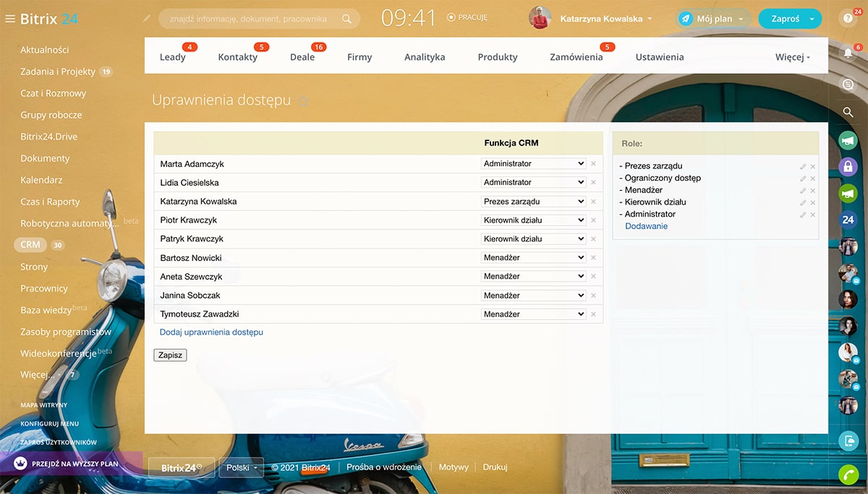Edit the Prezes zarządu role with pencil icon
The width and height of the screenshot is (868, 494).
coord(802,166)
